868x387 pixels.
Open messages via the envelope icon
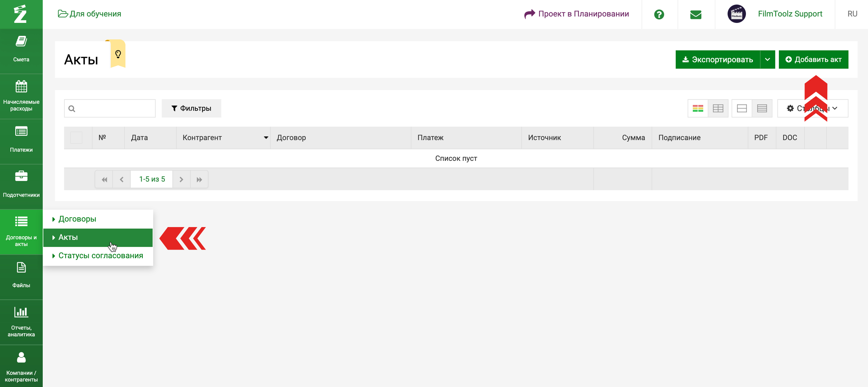click(696, 14)
